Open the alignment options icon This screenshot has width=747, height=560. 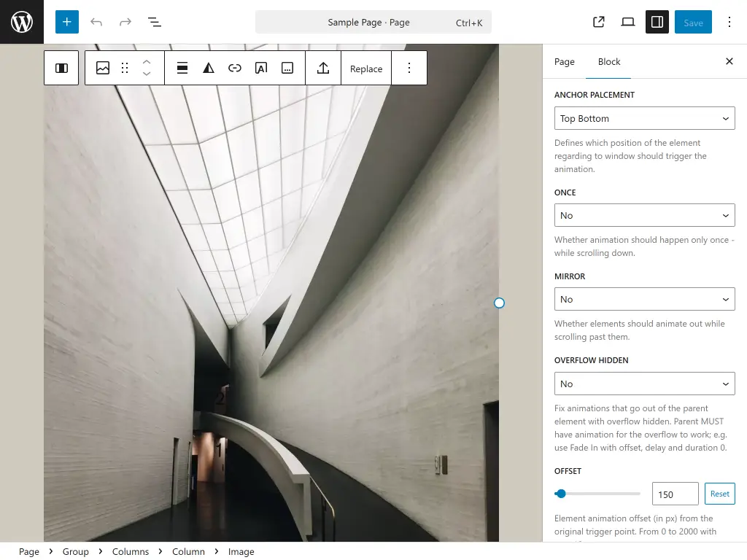182,67
